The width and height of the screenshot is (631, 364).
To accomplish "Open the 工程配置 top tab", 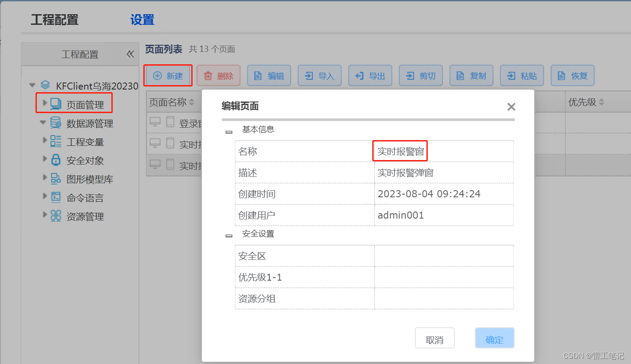I will [55, 20].
